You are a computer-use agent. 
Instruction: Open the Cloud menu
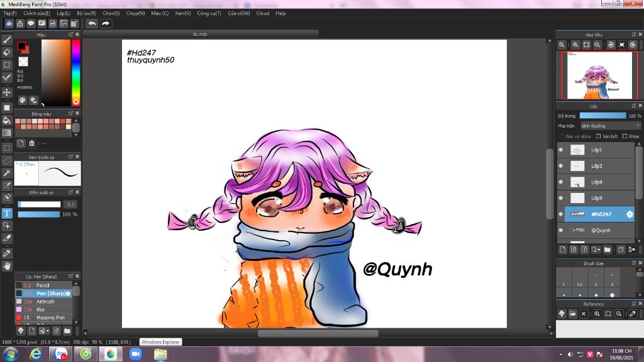click(x=263, y=13)
